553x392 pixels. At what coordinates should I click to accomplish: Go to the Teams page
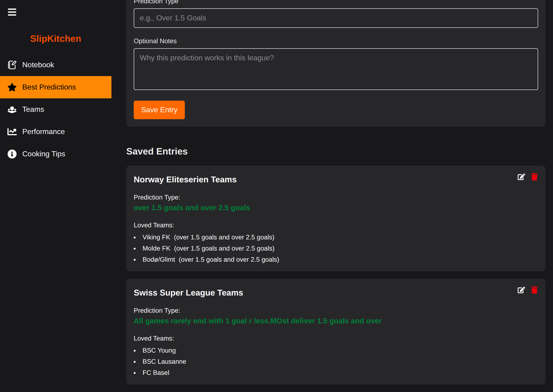pyautogui.click(x=33, y=109)
